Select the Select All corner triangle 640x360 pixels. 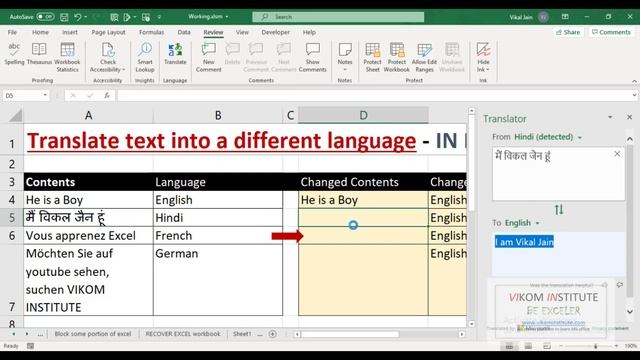click(16, 116)
